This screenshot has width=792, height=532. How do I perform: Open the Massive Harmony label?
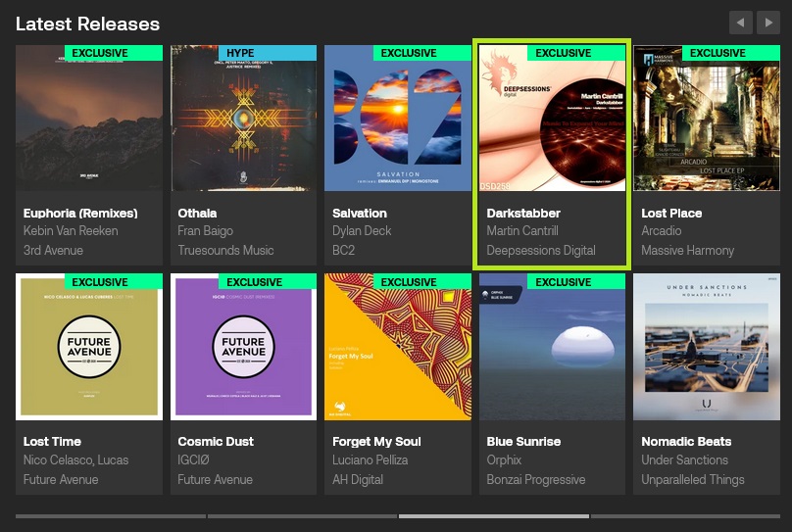click(687, 251)
